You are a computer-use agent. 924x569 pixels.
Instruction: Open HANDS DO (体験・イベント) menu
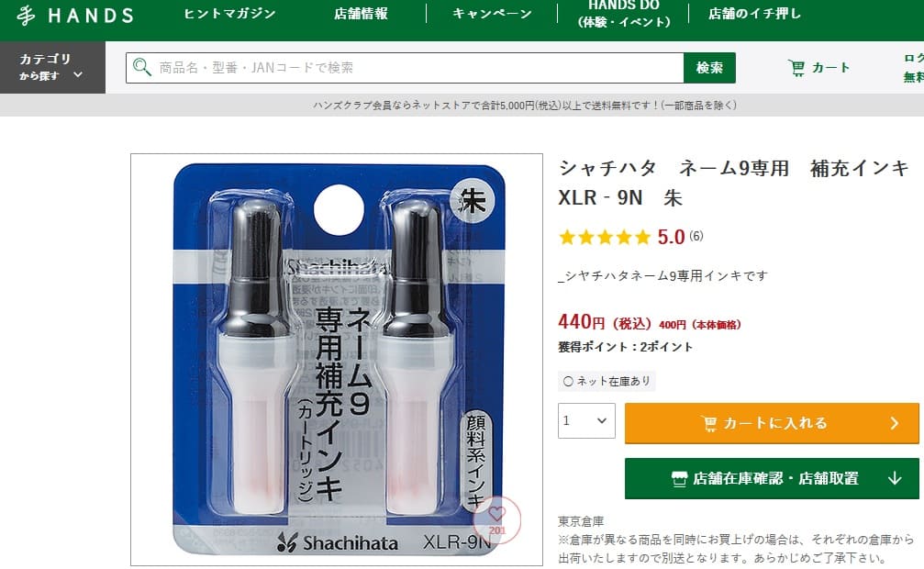point(623,14)
